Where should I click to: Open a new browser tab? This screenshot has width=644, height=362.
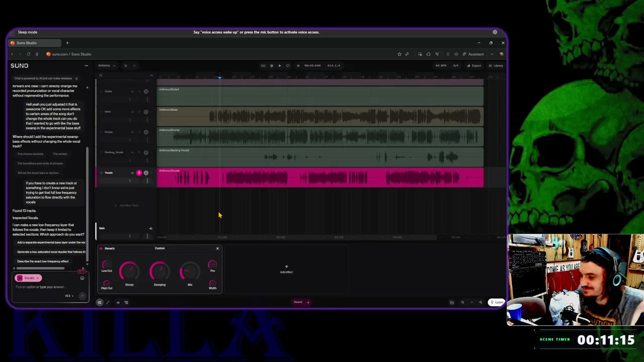(67, 43)
